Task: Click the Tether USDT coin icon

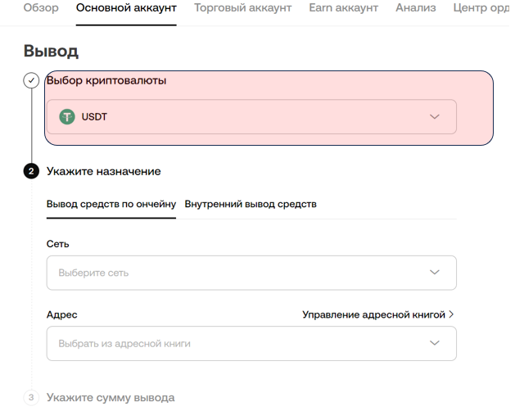Action: 67,117
